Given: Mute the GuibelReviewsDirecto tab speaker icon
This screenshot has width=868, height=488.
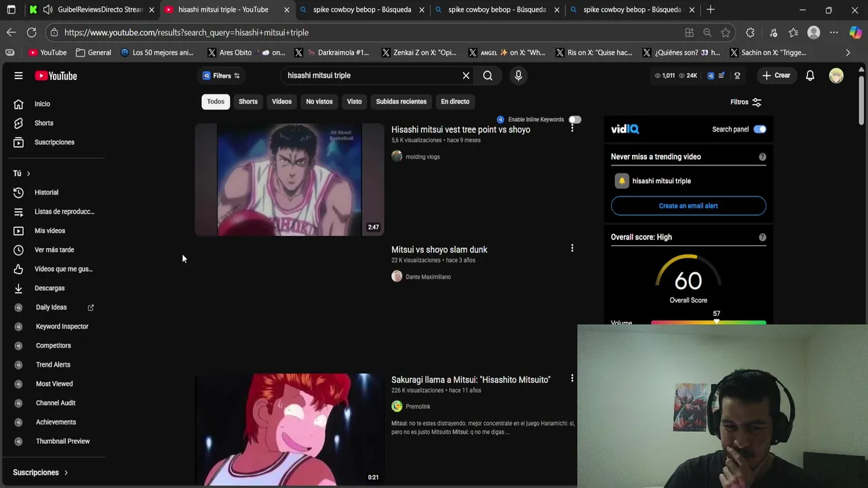Looking at the screenshot, I should pos(47,9).
